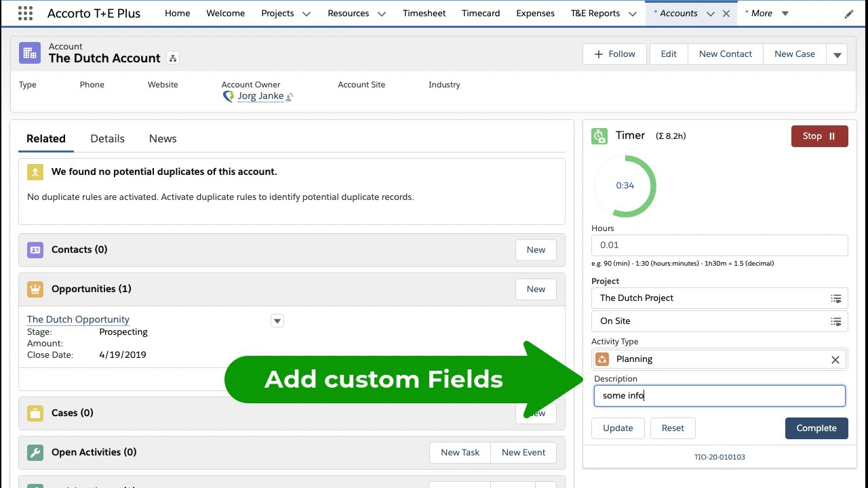Open the Project lookup list icon
Viewport: 868px width, 488px height.
coord(835,298)
